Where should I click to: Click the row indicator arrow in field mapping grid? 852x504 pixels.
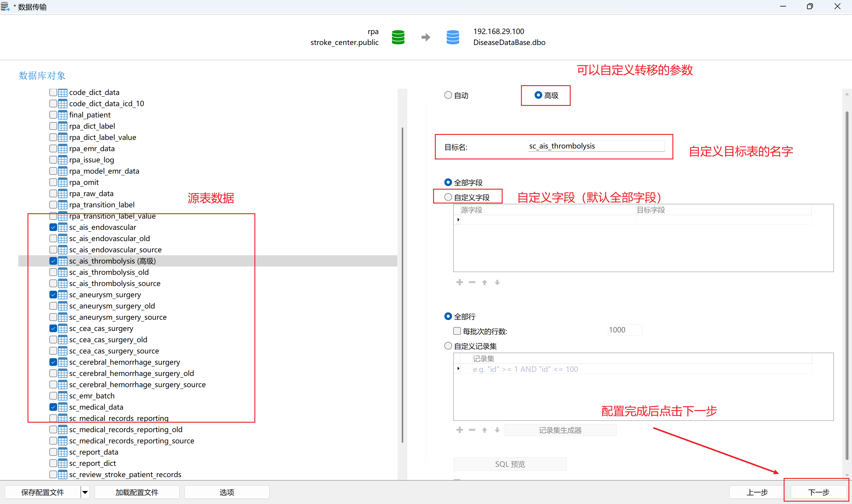(x=458, y=220)
